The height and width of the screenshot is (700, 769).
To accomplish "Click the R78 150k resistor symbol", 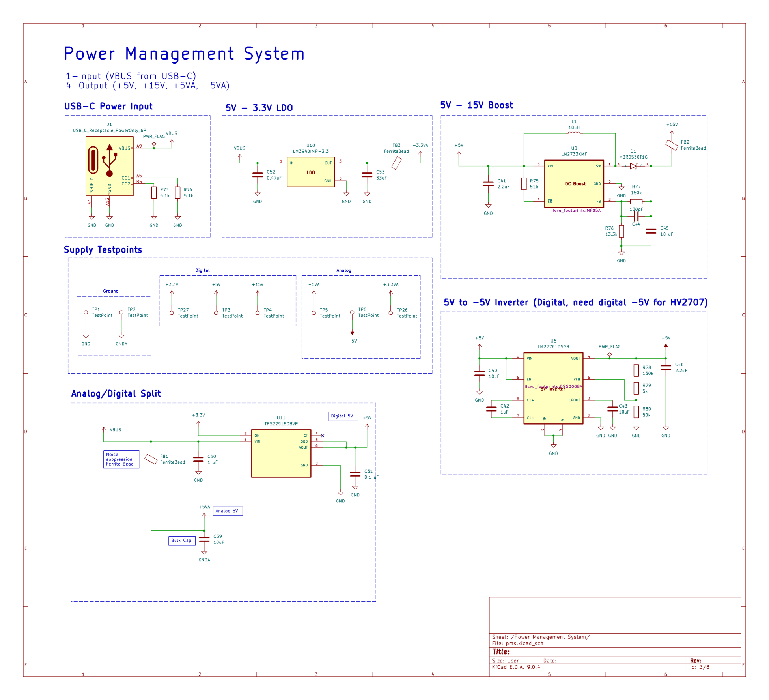I will pyautogui.click(x=636, y=371).
